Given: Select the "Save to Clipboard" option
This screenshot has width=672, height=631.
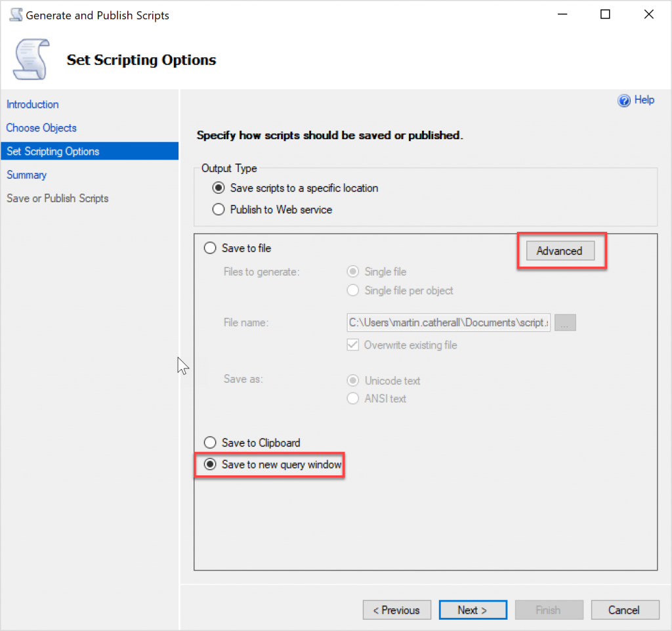Looking at the screenshot, I should pyautogui.click(x=210, y=443).
